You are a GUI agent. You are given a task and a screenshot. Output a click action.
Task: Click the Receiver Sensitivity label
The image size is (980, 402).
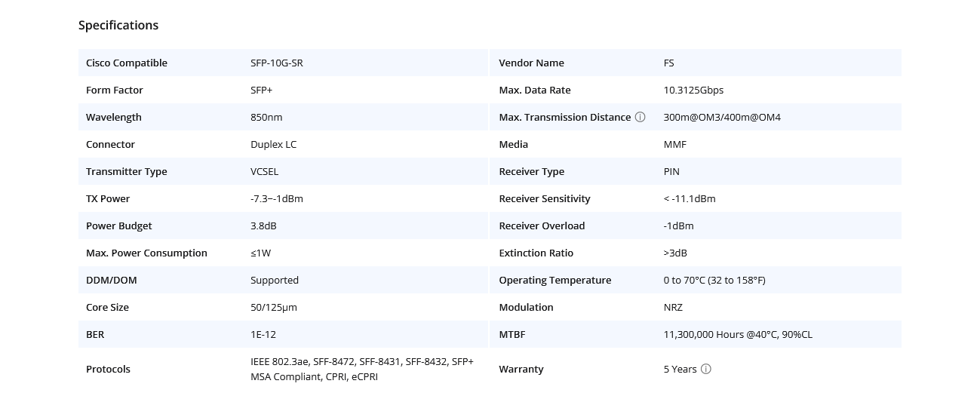[545, 198]
